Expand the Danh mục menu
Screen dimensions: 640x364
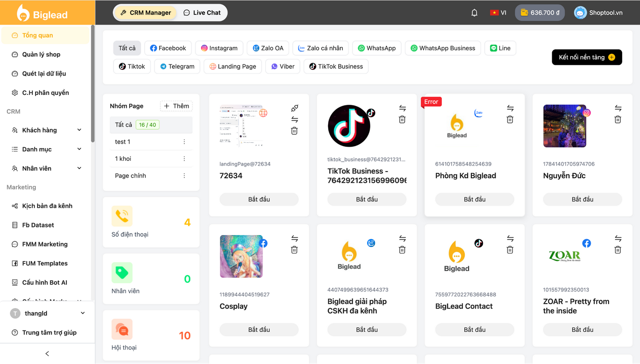45,149
